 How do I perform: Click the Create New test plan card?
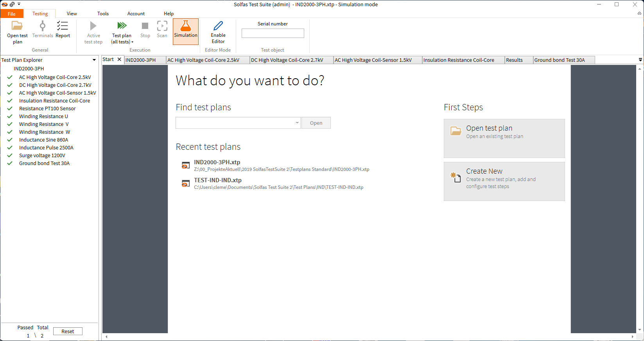[504, 181]
